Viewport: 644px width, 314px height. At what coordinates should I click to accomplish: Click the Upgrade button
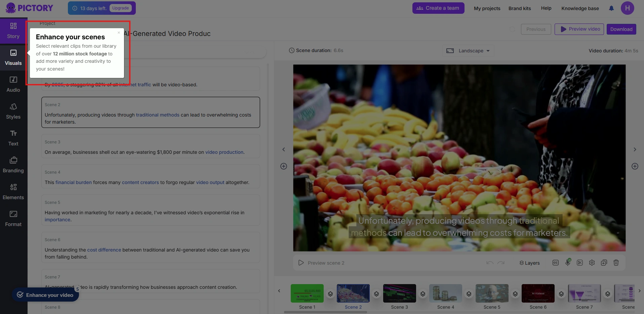pos(120,8)
